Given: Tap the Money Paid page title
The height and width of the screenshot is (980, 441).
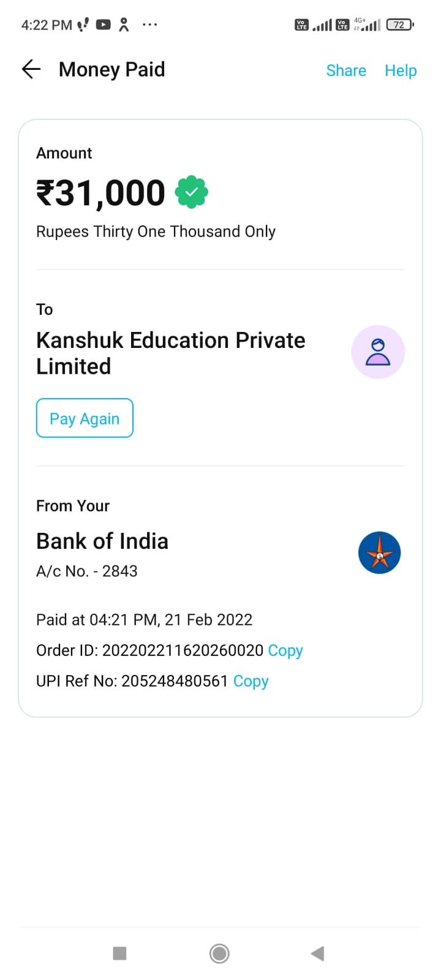Looking at the screenshot, I should [111, 70].
